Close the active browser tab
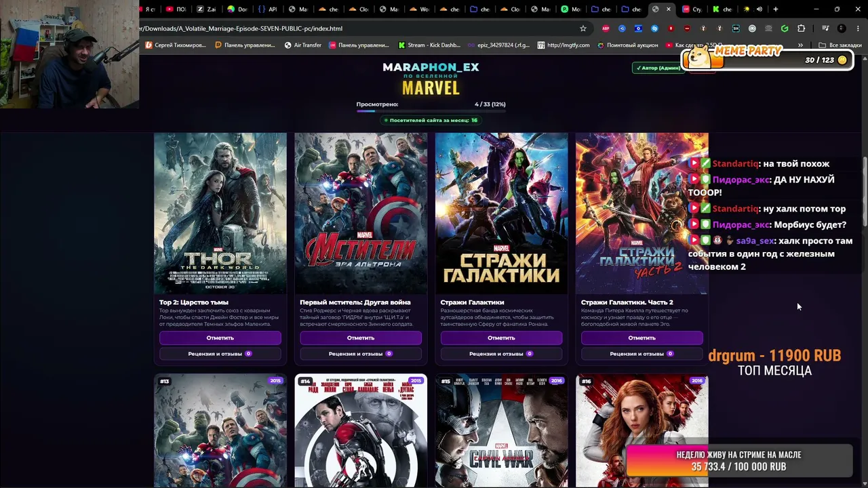Image resolution: width=868 pixels, height=488 pixels. coord(669,9)
